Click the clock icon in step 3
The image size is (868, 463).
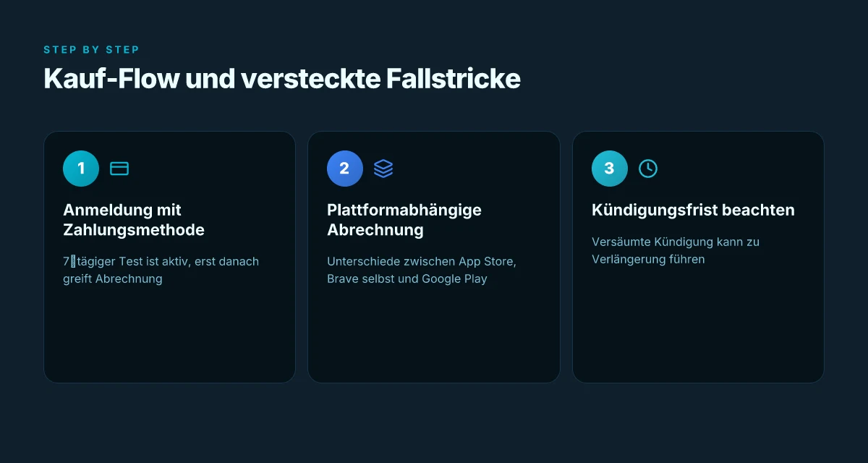point(648,169)
